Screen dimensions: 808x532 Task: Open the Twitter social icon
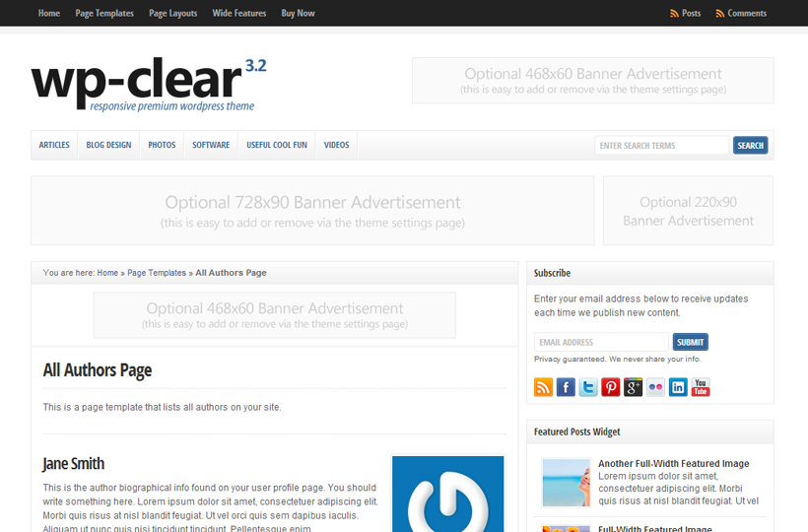coord(588,387)
